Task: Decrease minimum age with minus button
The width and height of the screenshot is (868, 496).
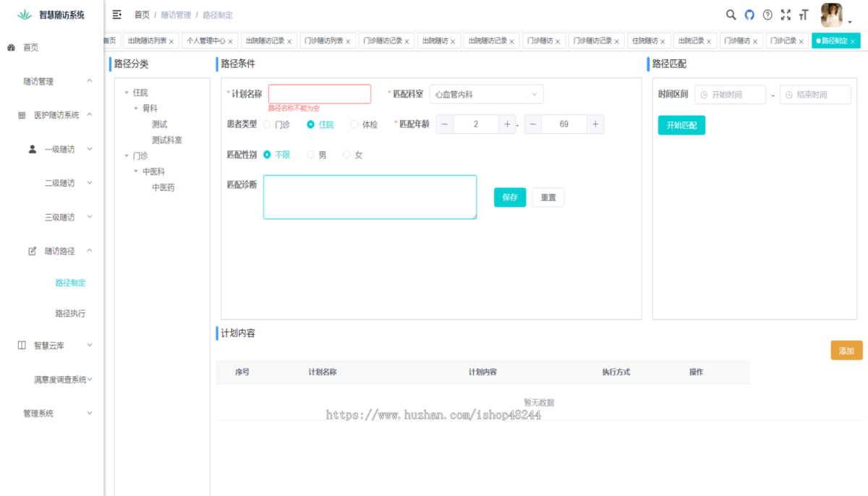Action: pos(444,124)
